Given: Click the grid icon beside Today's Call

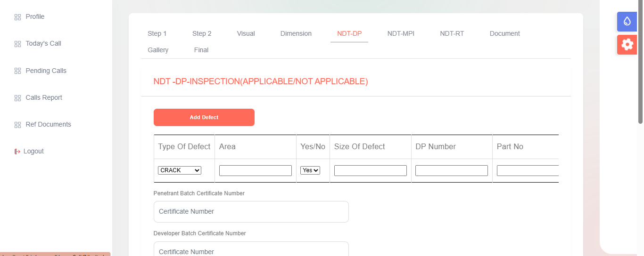Looking at the screenshot, I should (18, 44).
